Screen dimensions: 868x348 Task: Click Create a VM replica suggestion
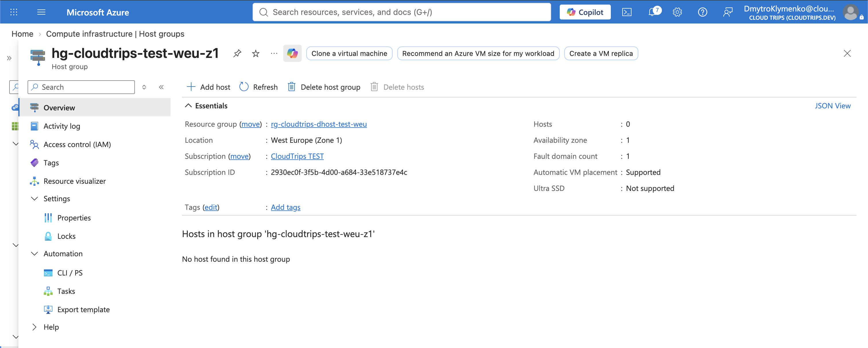(x=601, y=54)
